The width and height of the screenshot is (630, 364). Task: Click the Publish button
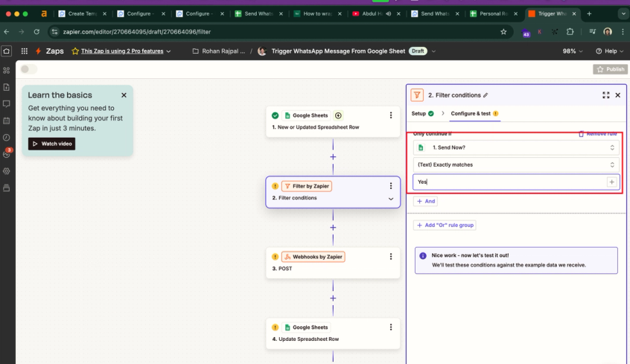click(x=611, y=69)
